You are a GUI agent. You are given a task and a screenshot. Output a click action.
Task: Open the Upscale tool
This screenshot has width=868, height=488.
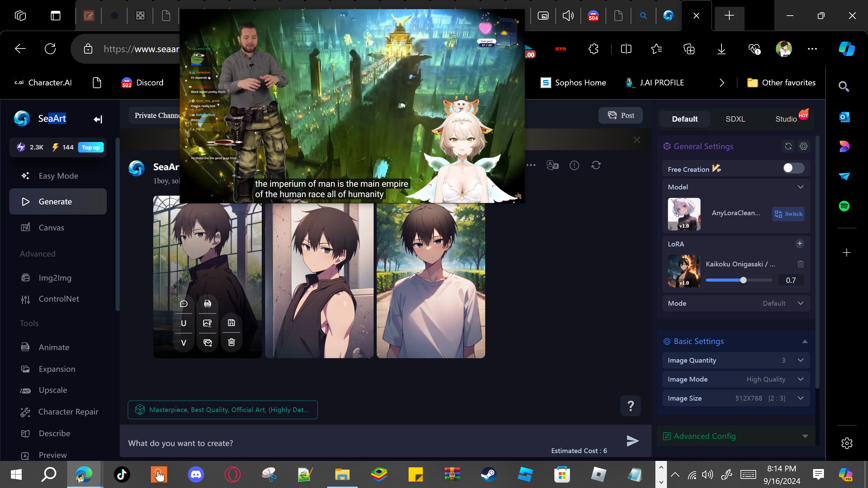tap(58, 390)
